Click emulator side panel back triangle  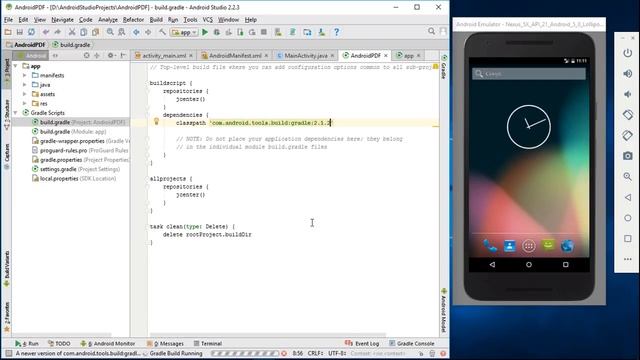(627, 198)
